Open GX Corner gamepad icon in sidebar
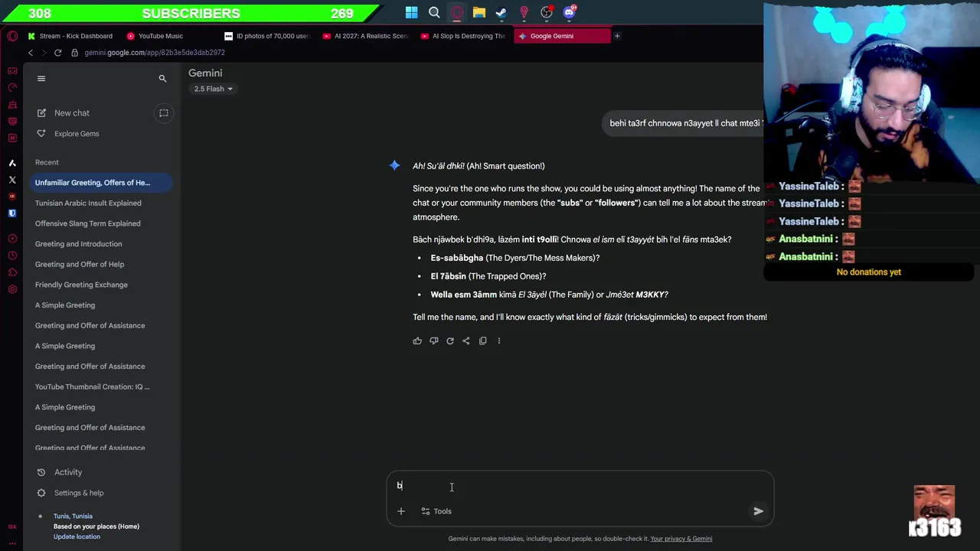The height and width of the screenshot is (551, 980). coord(12,71)
